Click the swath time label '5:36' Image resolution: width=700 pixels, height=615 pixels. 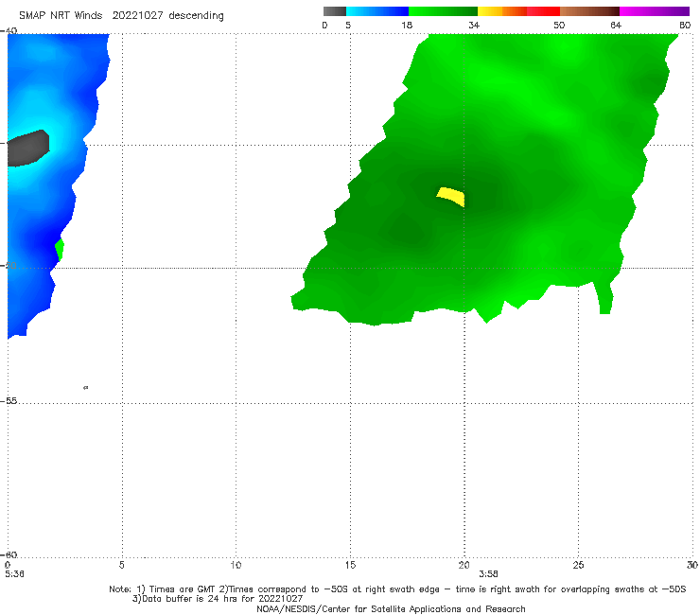(14, 574)
